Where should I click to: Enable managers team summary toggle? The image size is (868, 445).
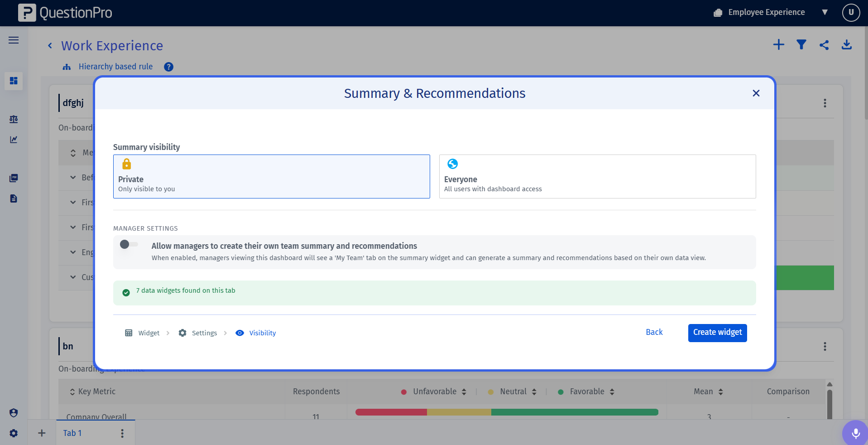click(x=129, y=244)
